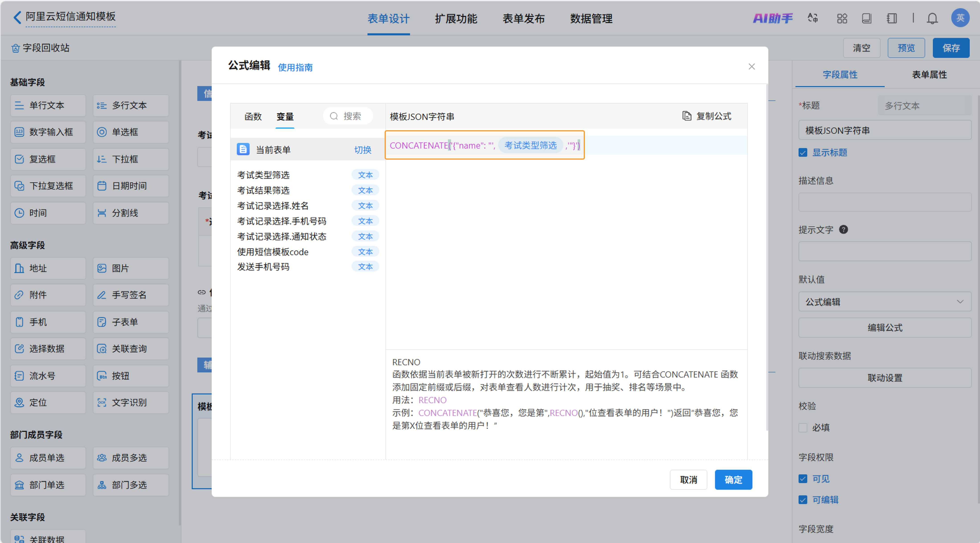Click the translate language icon in header

[813, 18]
